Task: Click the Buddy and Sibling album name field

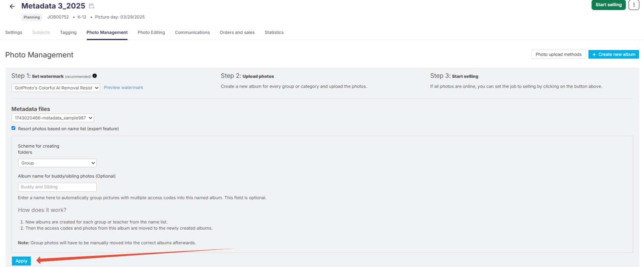Action: coord(57,187)
